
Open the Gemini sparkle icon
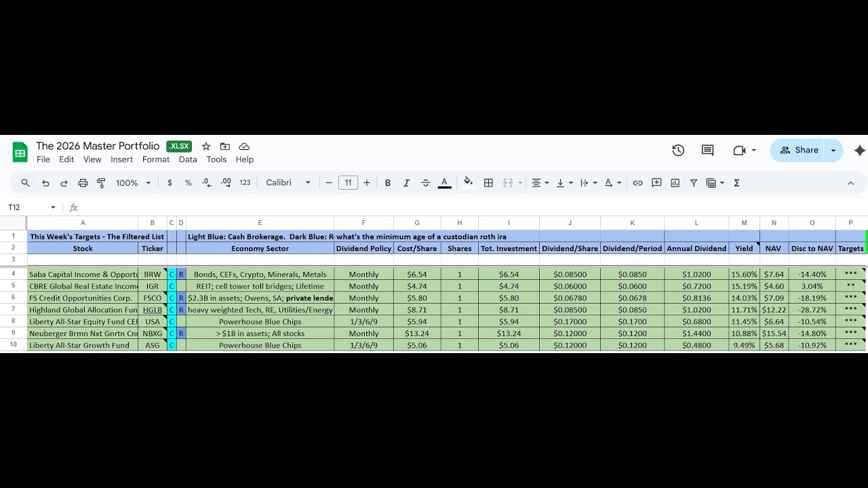point(859,150)
